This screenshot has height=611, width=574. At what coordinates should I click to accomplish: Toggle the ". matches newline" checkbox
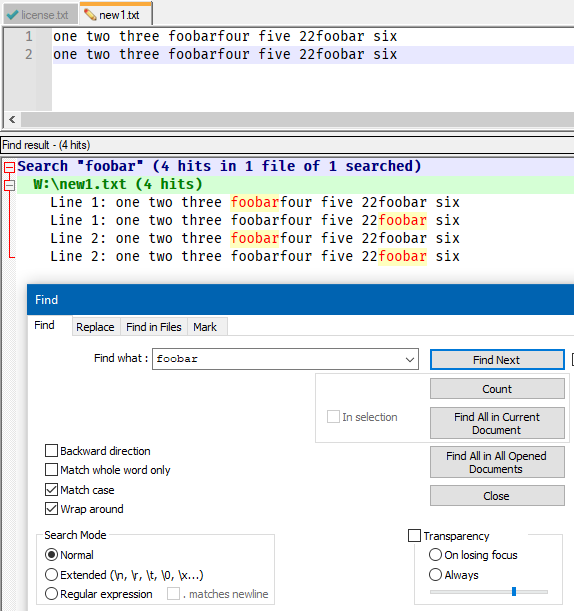point(173,594)
